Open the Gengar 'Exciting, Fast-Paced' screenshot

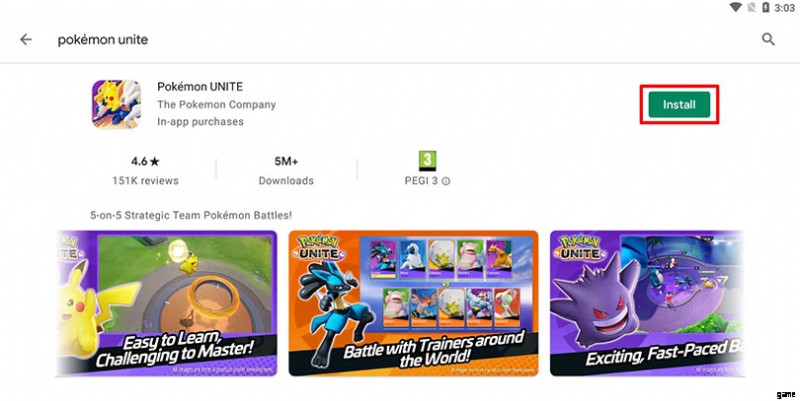pyautogui.click(x=647, y=304)
